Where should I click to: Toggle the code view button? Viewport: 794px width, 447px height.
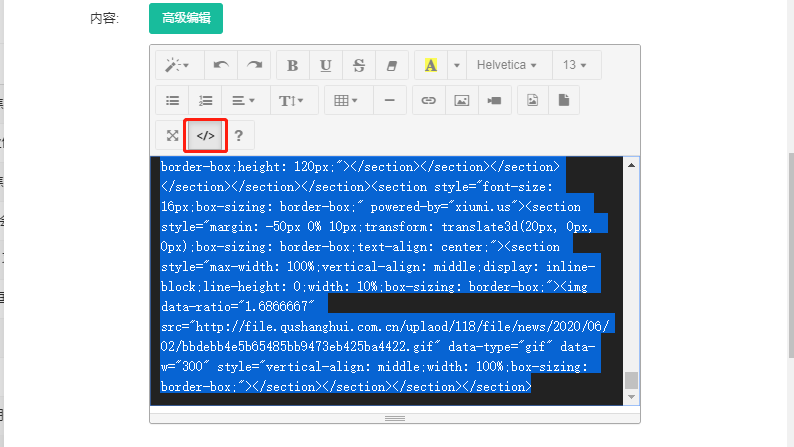tap(205, 135)
